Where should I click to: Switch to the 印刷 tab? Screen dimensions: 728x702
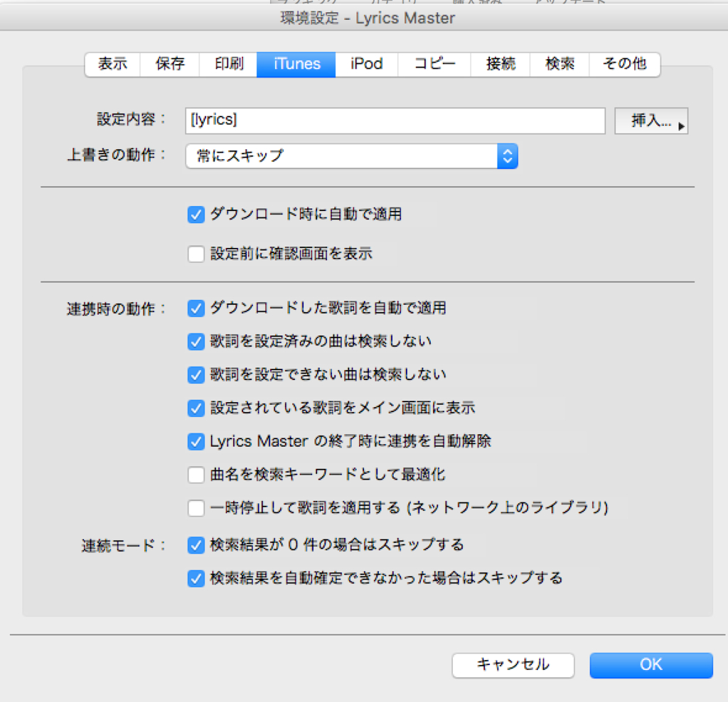coord(227,64)
